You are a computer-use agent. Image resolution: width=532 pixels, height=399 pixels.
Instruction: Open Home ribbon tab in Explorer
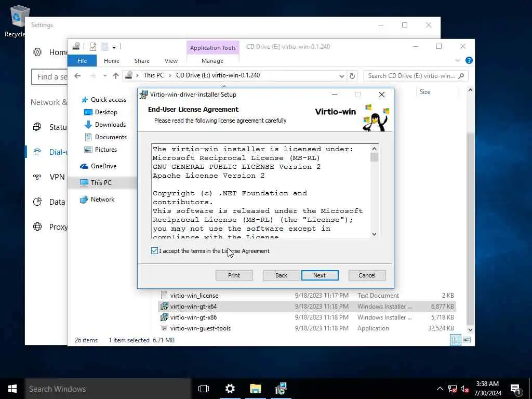coord(112,61)
